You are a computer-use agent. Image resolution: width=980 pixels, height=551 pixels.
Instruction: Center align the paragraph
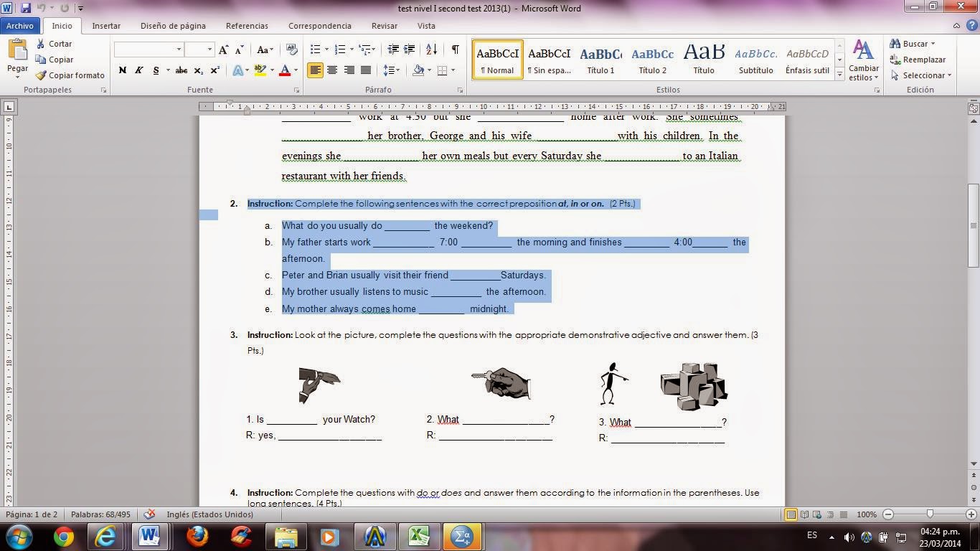(x=332, y=70)
